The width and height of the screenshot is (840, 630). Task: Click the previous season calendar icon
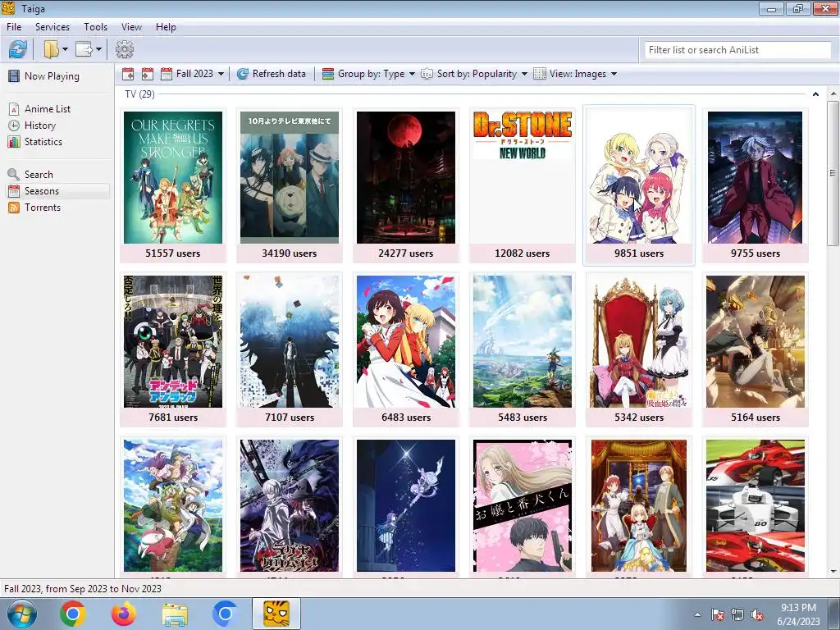click(x=127, y=74)
